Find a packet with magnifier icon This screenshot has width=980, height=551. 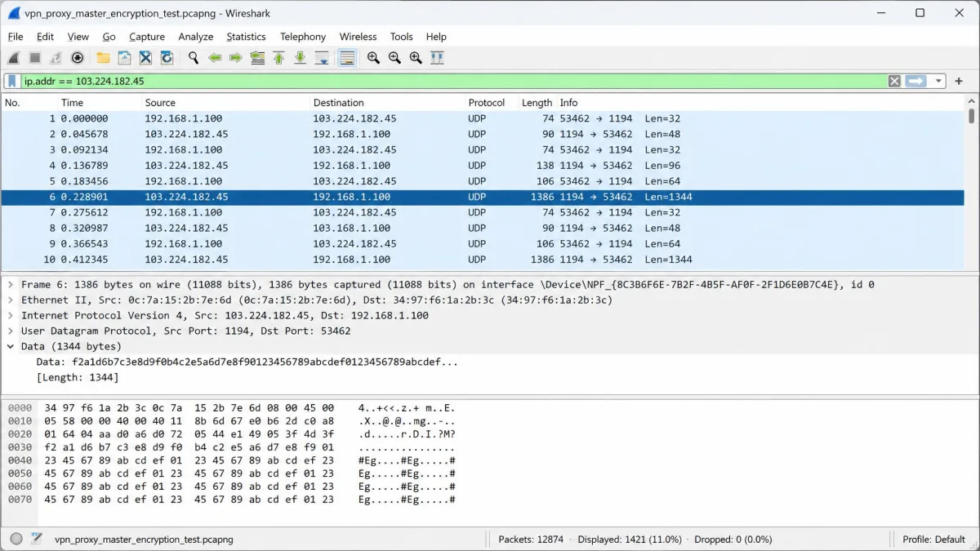[x=194, y=58]
